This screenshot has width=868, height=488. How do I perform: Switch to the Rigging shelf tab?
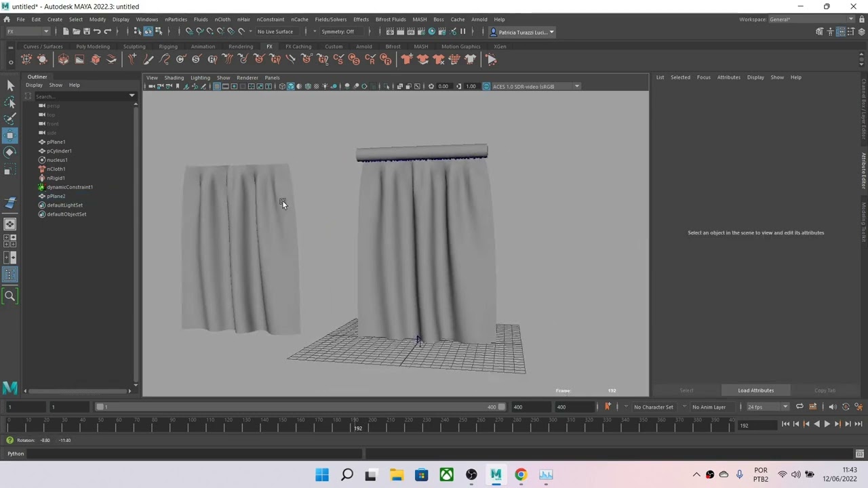[168, 47]
